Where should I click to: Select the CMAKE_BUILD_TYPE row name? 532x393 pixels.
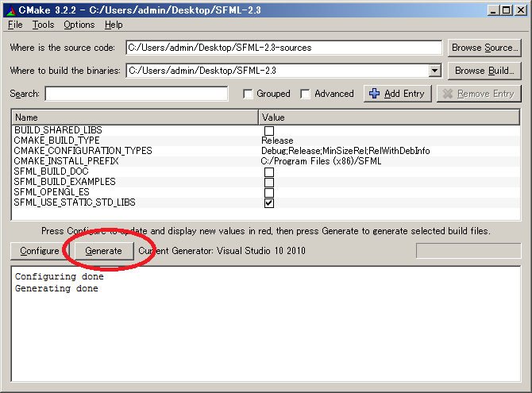(56, 141)
